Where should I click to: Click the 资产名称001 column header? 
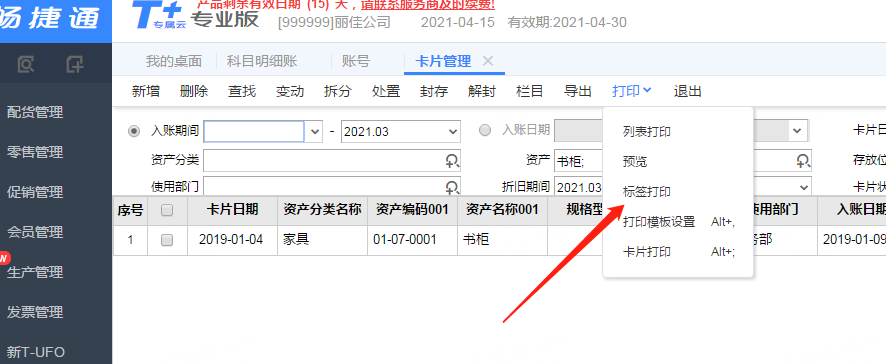coord(502,210)
